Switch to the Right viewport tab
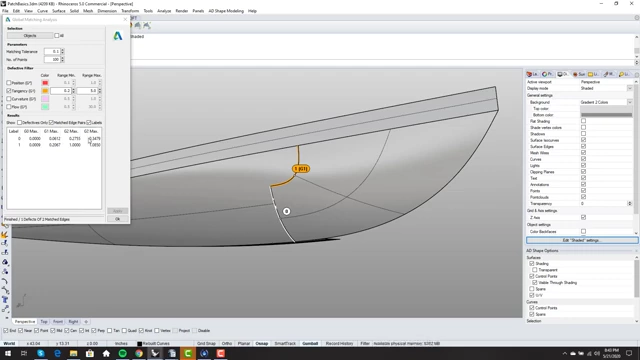Image resolution: width=640 pixels, height=360 pixels. (73, 322)
